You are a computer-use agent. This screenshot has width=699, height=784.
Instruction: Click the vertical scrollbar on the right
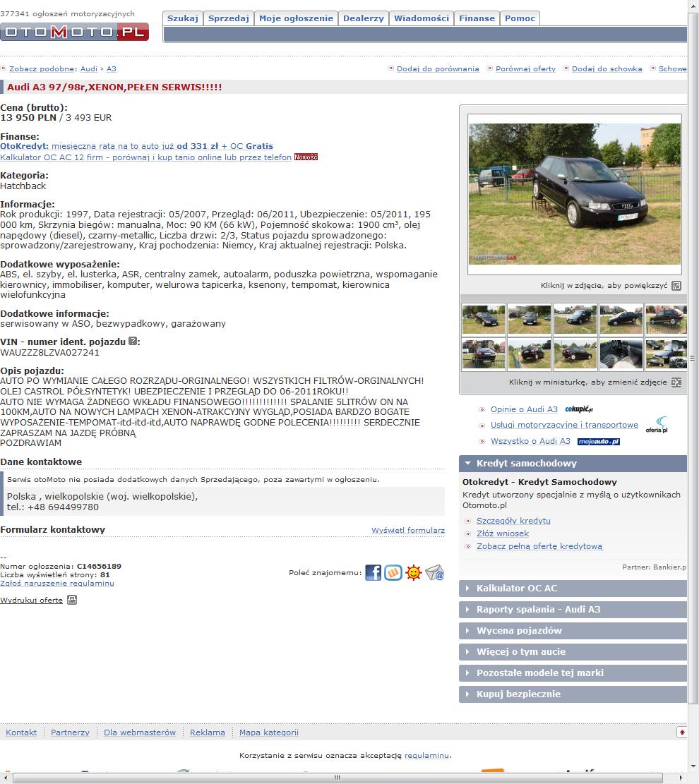(x=693, y=358)
